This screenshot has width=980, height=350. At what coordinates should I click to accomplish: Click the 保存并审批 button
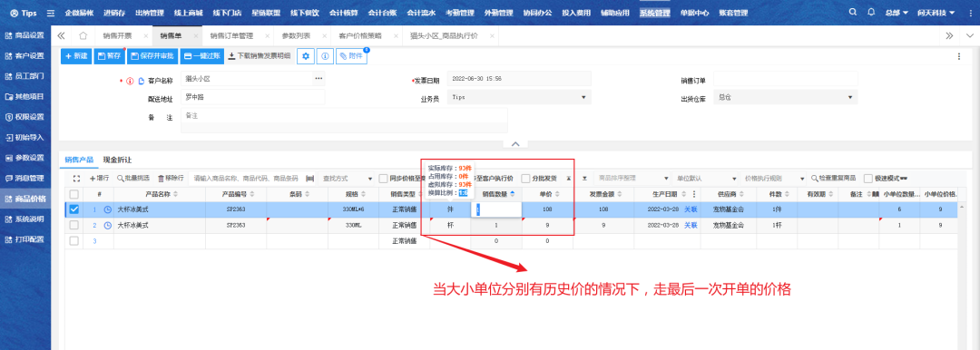(152, 56)
